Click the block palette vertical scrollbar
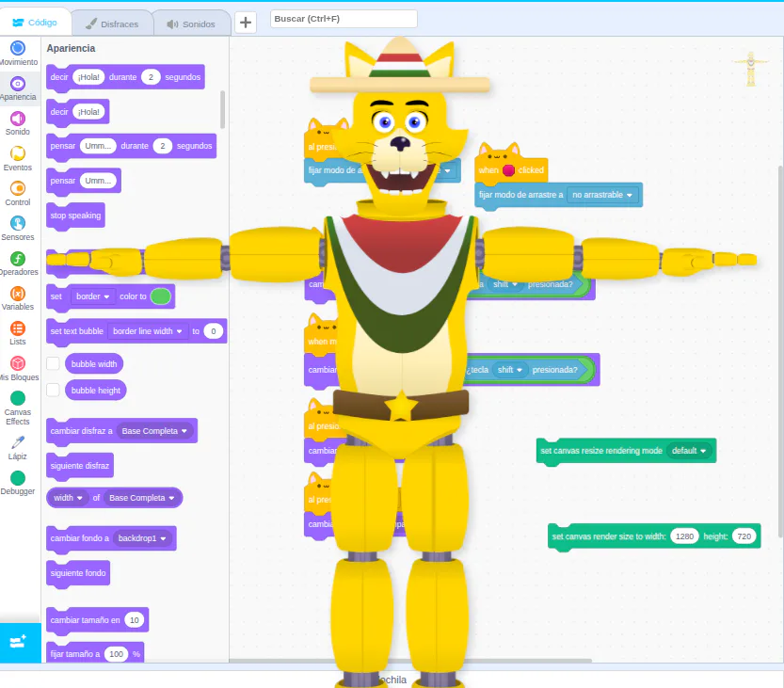Screen dimensions: 784x688 coord(222,109)
